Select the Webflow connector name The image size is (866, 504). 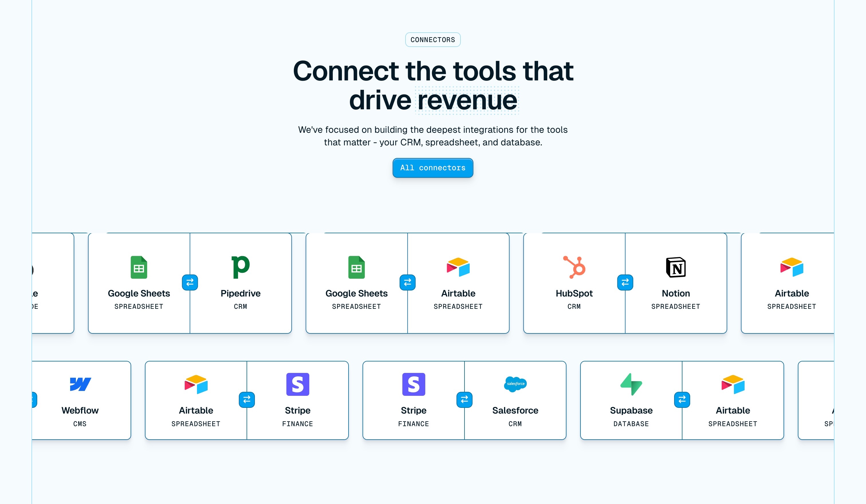80,411
